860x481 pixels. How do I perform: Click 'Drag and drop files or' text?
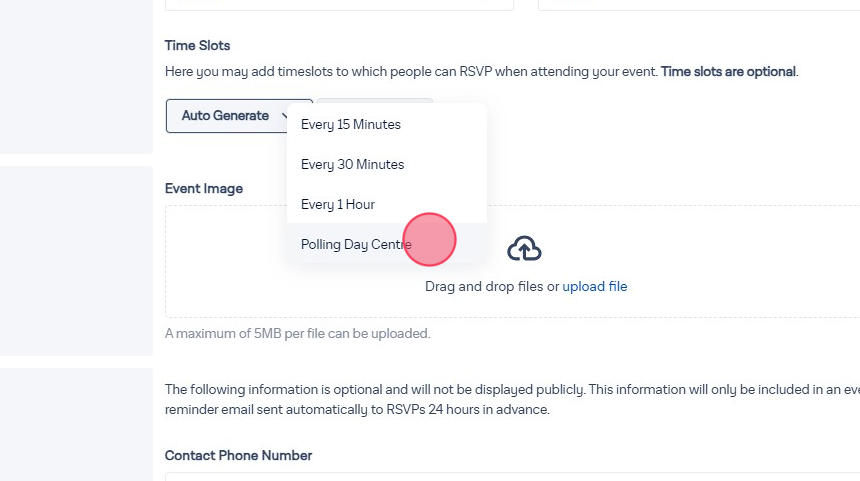tap(492, 287)
